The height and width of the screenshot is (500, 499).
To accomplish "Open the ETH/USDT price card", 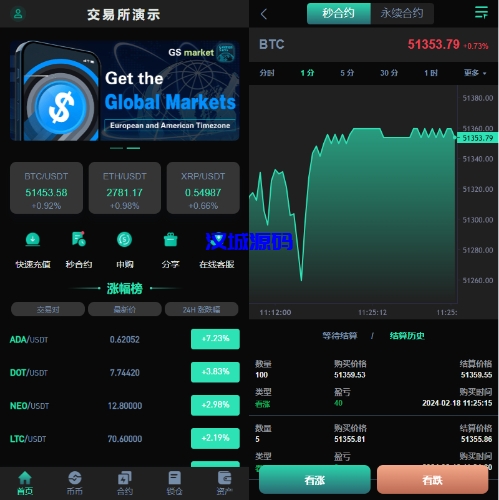I will point(125,188).
